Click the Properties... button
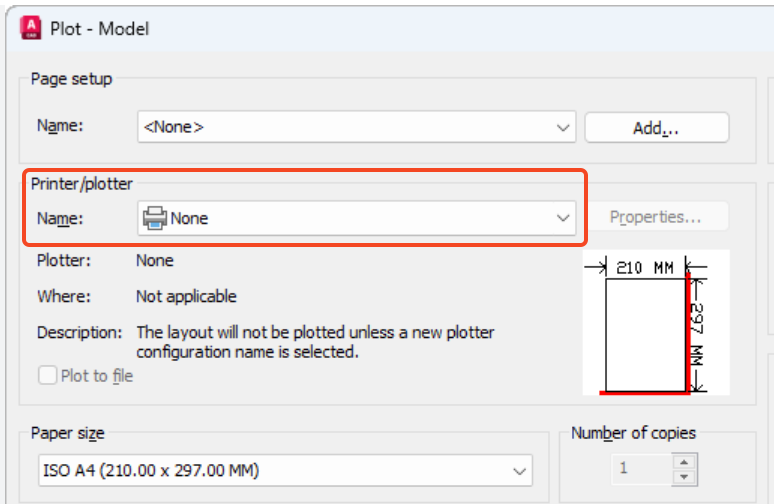 coord(655,217)
